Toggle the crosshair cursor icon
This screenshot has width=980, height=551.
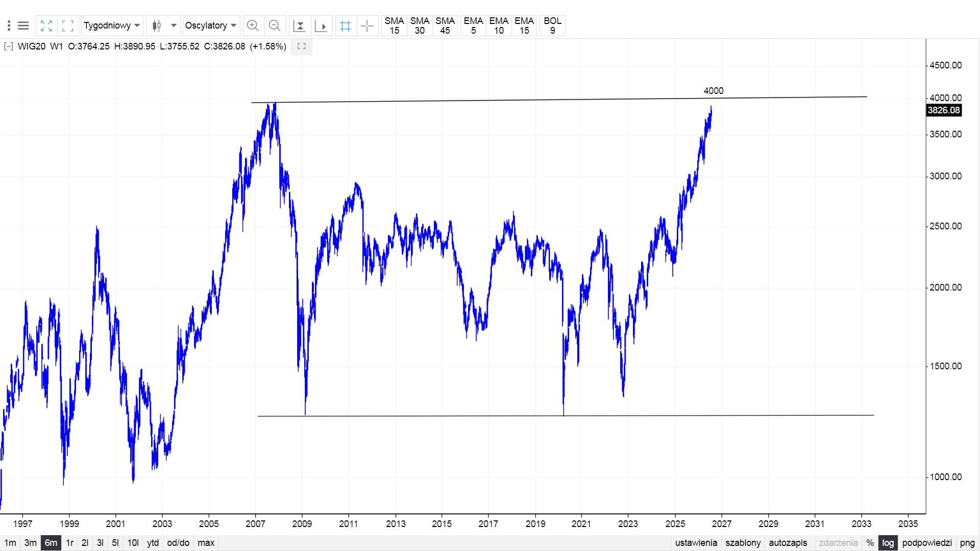point(367,26)
